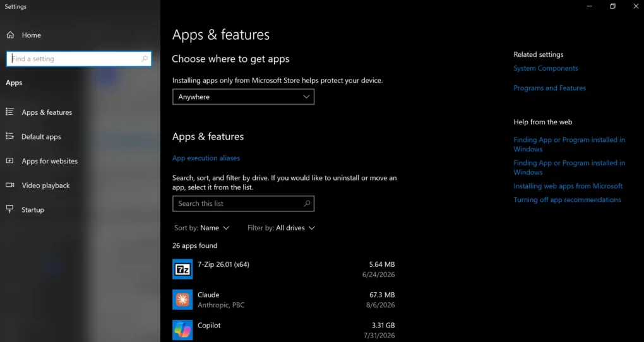The width and height of the screenshot is (644, 342).
Task: Click magnifier in Find a setting box
Action: pos(144,59)
